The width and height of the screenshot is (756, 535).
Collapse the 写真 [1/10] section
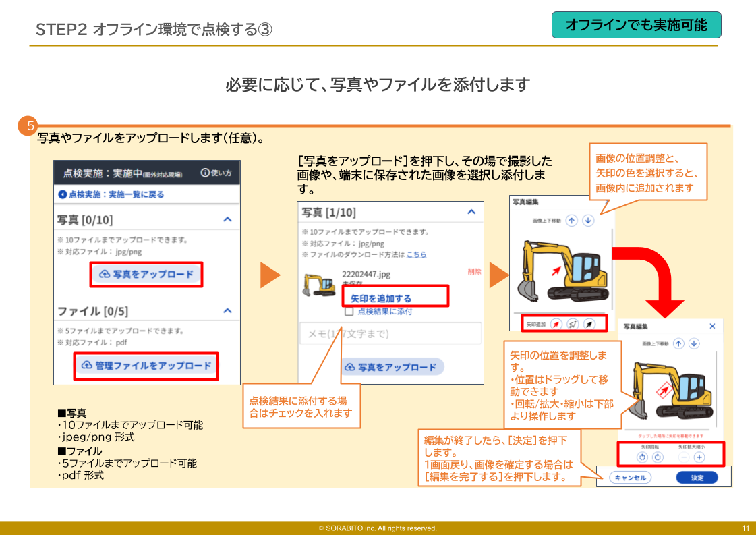coord(471,212)
